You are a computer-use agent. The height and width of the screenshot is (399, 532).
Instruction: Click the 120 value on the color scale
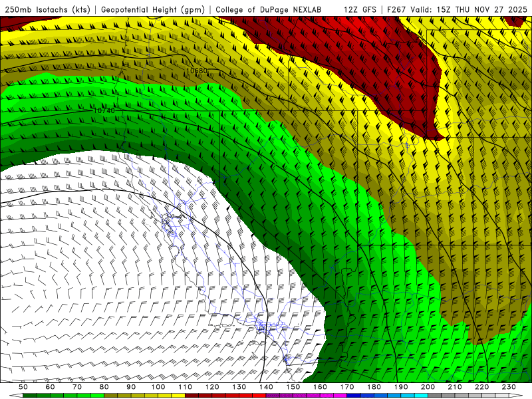pyautogui.click(x=212, y=387)
